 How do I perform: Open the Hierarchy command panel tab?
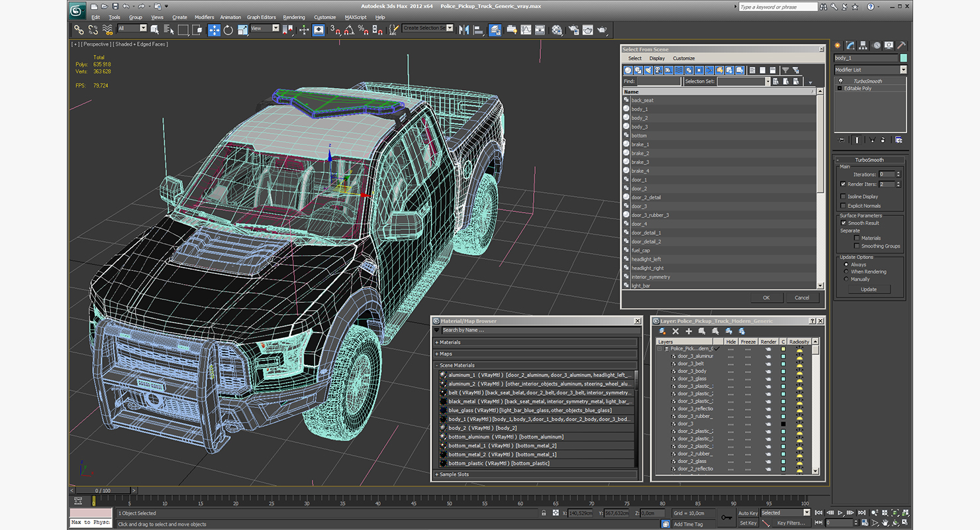[864, 46]
